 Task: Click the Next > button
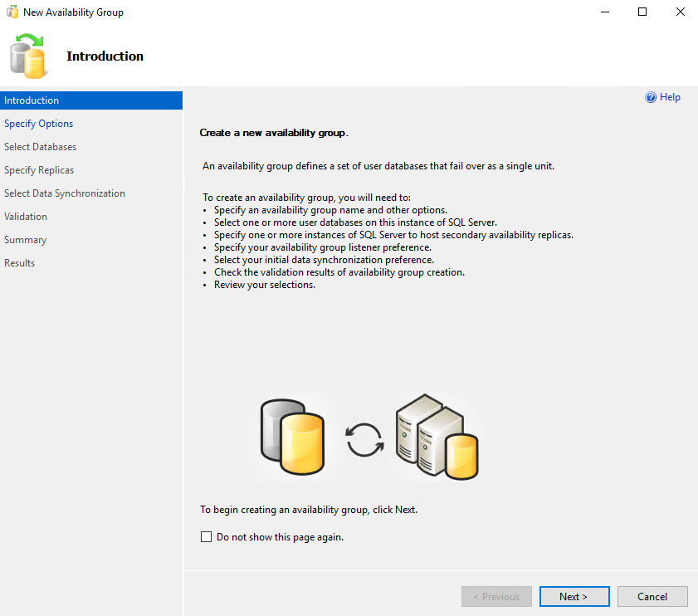574,596
